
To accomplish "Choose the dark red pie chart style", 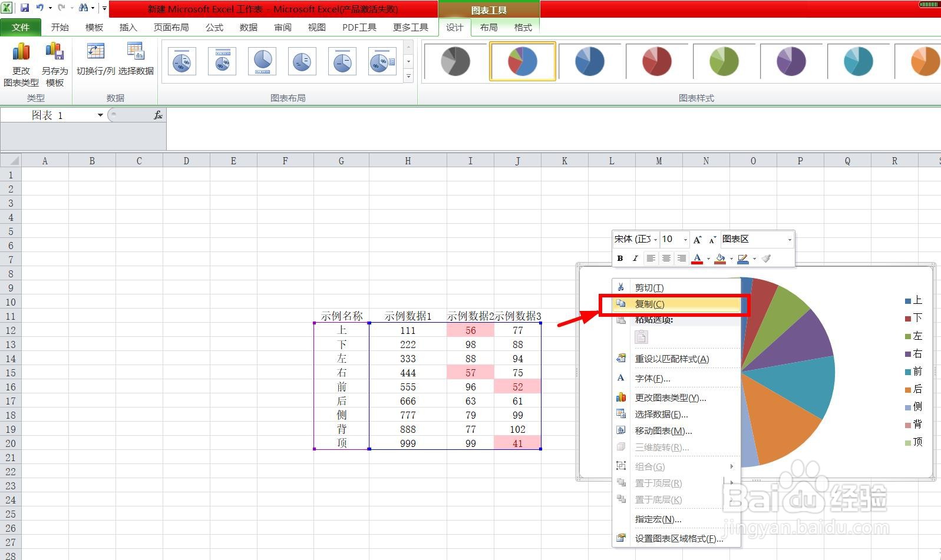I will point(657,61).
